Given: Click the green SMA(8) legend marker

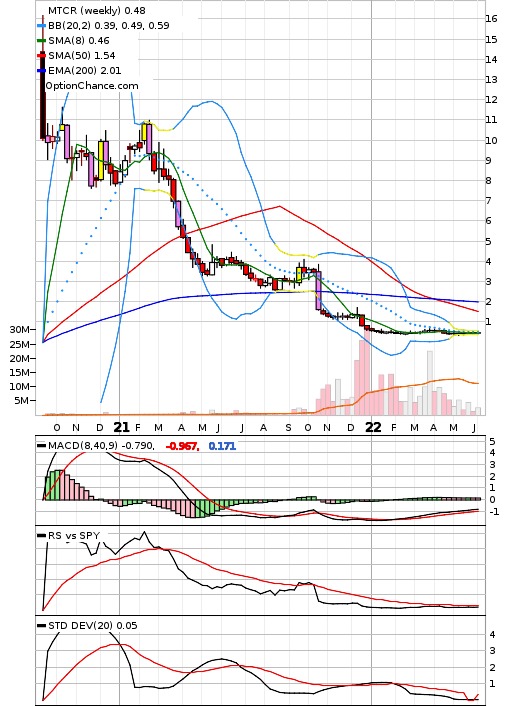Looking at the screenshot, I should click(x=41, y=41).
